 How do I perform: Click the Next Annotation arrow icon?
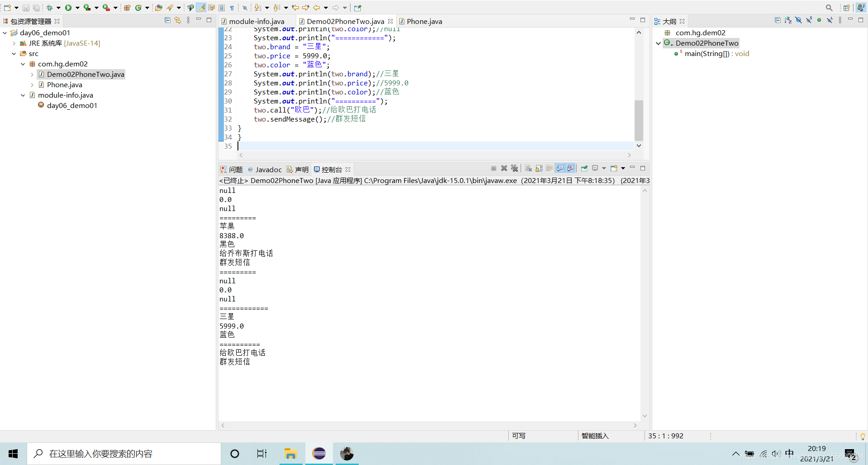click(x=257, y=8)
